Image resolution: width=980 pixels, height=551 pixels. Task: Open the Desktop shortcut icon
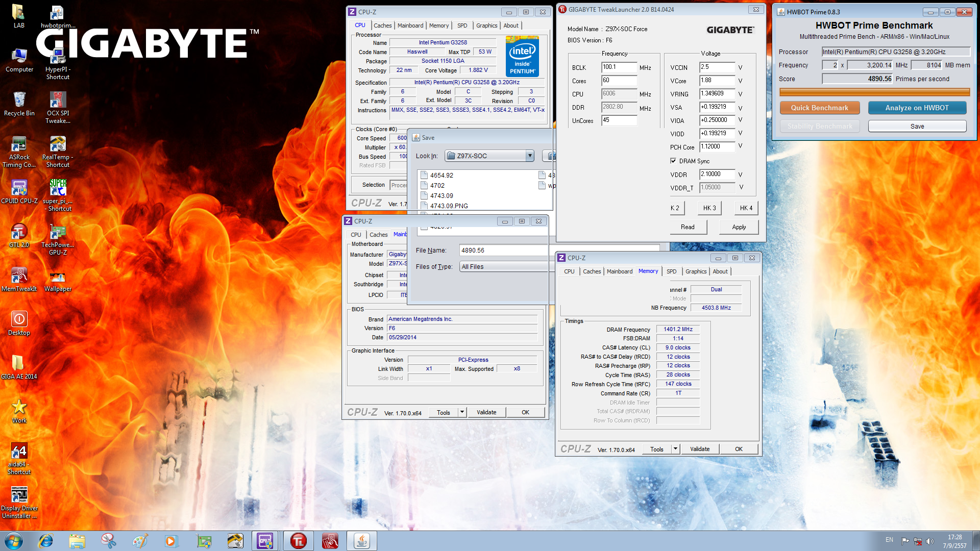coord(19,323)
